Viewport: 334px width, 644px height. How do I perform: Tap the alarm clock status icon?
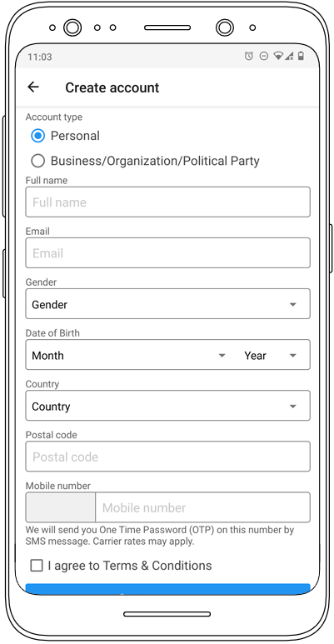(248, 57)
